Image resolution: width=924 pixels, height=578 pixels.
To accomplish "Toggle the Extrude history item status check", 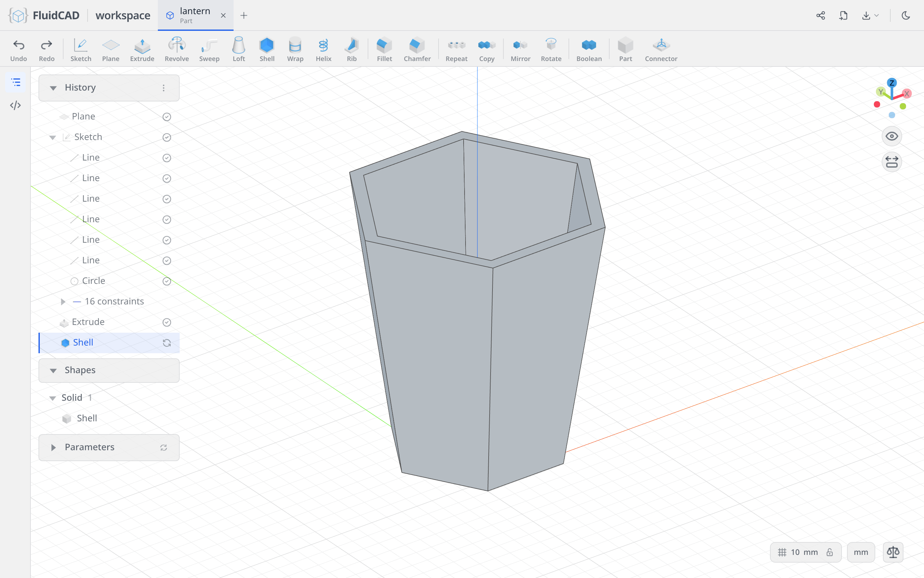I will pyautogui.click(x=167, y=322).
